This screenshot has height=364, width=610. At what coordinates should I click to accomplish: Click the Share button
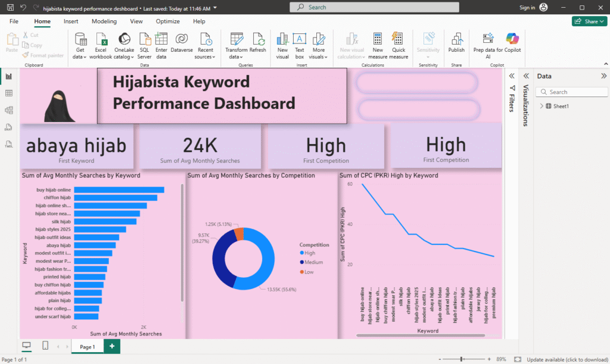tap(589, 21)
